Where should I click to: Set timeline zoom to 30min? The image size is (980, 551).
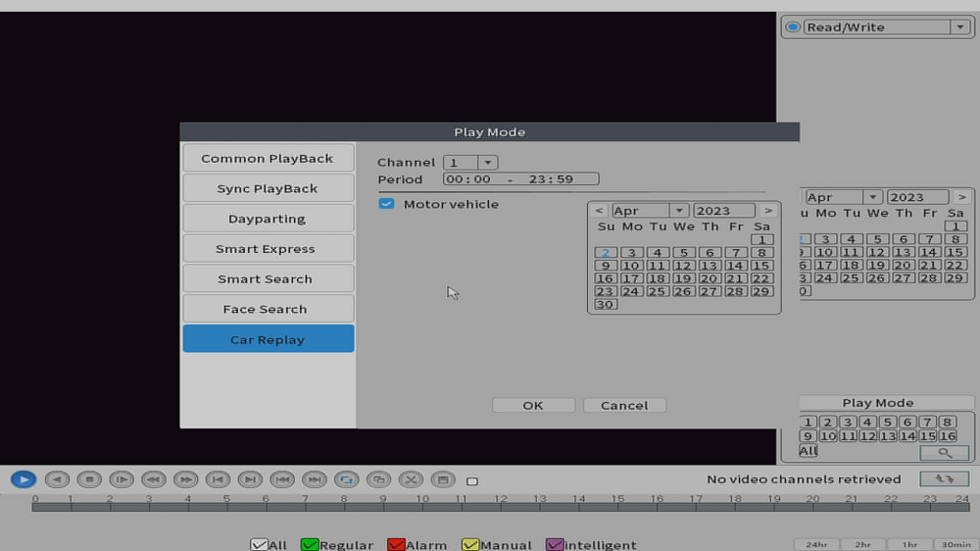[x=956, y=545]
